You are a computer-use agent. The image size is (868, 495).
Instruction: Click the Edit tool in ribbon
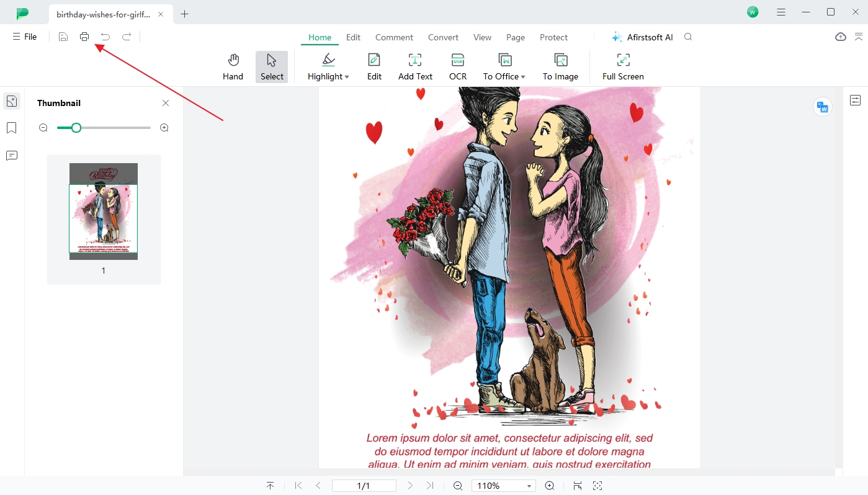point(374,67)
